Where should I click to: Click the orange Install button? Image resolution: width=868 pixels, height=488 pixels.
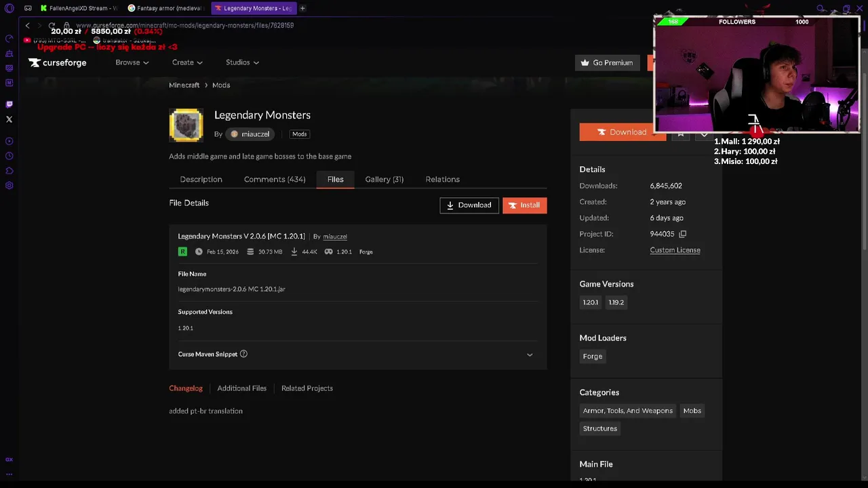525,205
